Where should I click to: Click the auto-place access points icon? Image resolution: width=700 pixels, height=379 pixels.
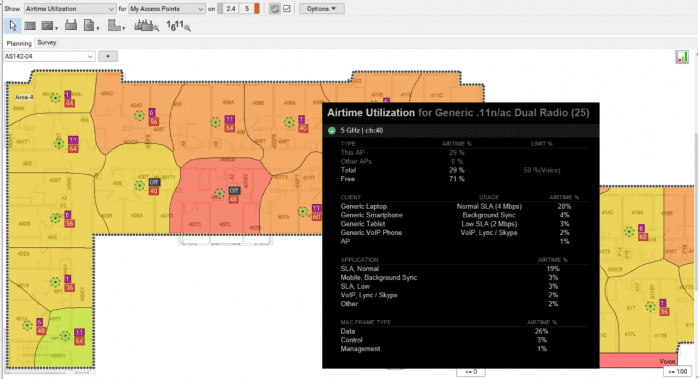[146, 26]
